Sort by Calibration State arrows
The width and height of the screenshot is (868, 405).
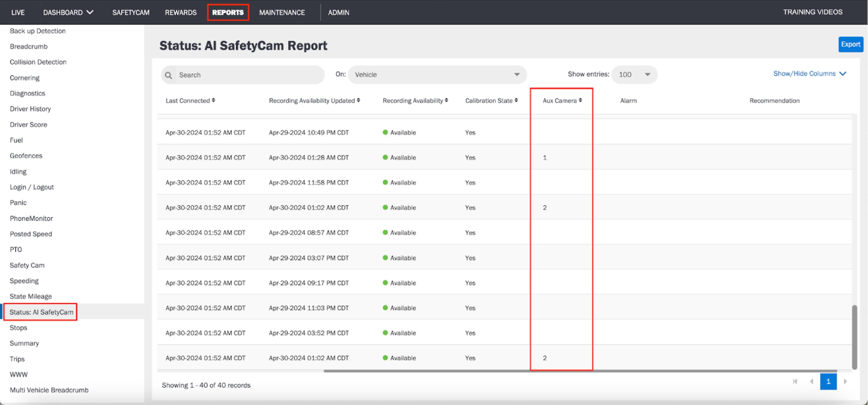516,100
